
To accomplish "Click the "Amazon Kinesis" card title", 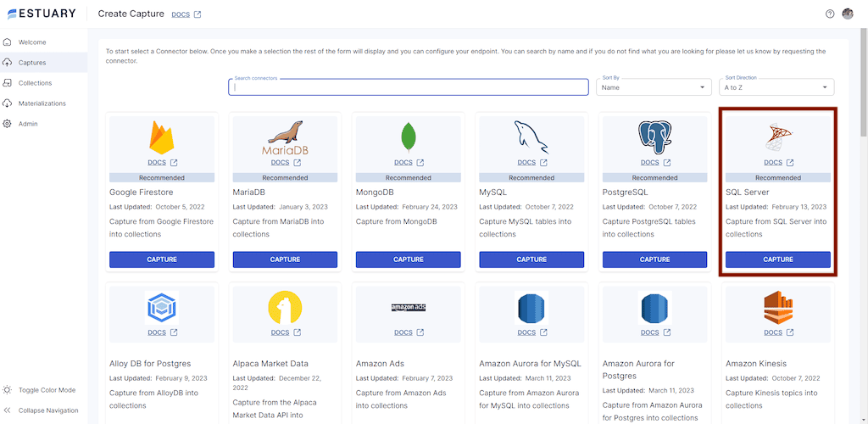I will coord(756,364).
